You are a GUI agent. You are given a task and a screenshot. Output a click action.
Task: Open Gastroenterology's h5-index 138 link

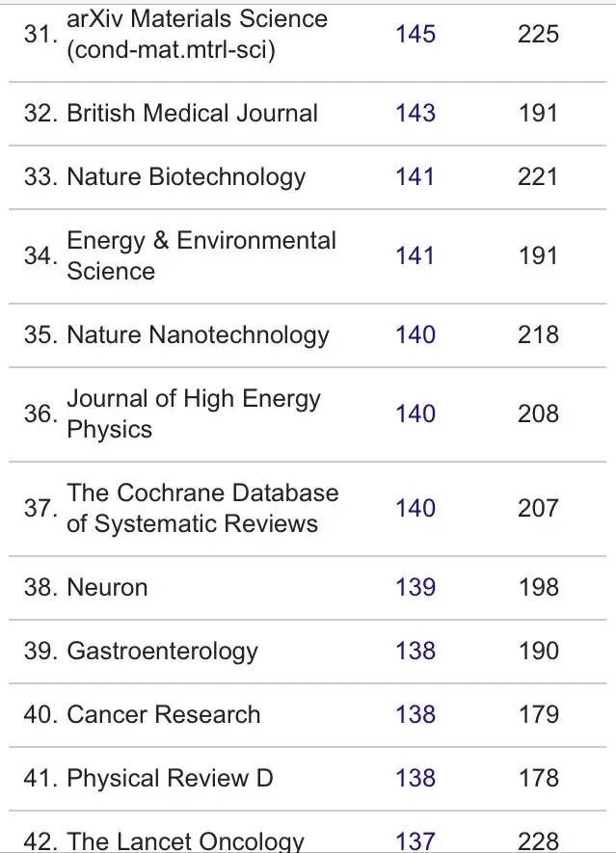[x=415, y=652]
